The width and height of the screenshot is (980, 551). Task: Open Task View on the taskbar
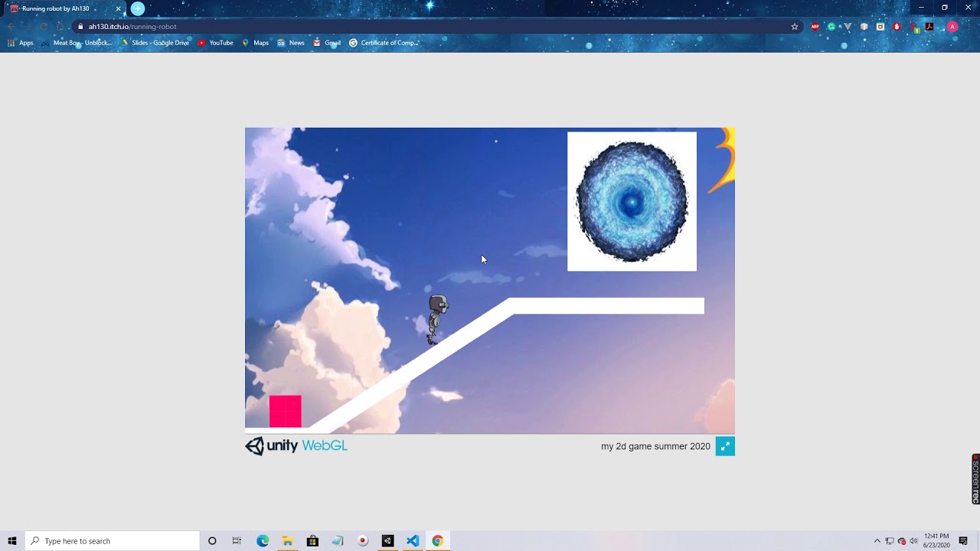click(237, 541)
